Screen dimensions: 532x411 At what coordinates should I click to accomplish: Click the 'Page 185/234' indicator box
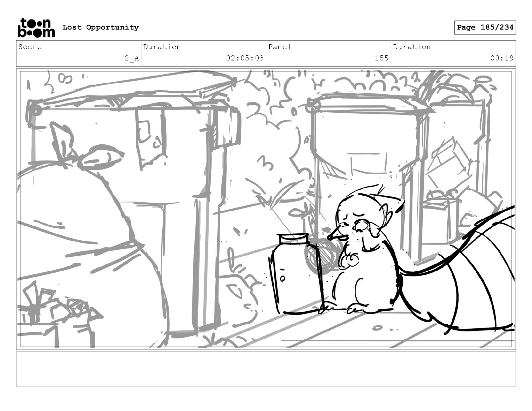485,28
